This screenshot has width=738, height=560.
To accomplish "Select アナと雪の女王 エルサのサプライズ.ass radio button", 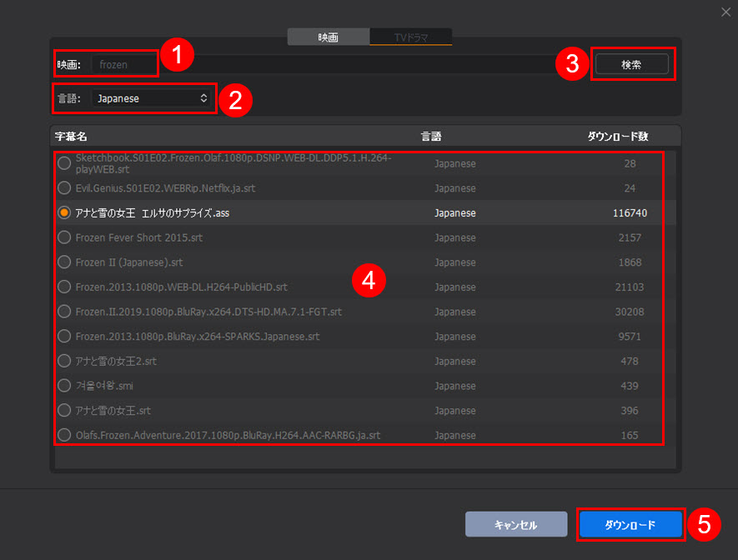I will click(64, 213).
